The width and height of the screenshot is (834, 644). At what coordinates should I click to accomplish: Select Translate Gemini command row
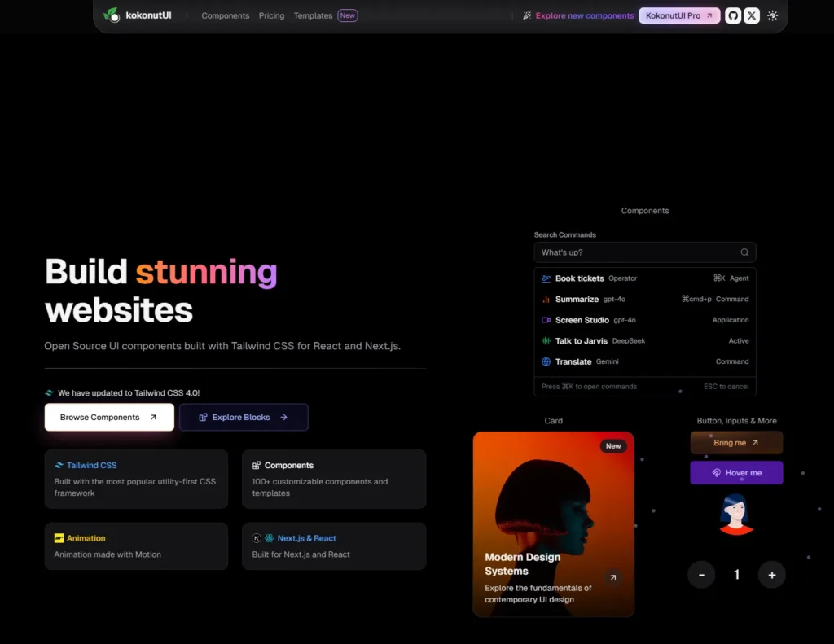[645, 361]
